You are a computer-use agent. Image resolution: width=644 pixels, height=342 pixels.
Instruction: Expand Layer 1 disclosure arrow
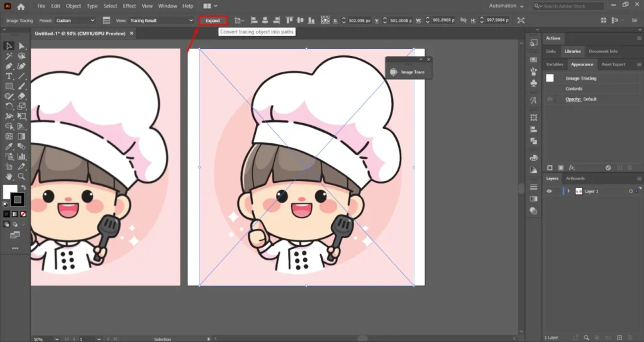pyautogui.click(x=569, y=191)
